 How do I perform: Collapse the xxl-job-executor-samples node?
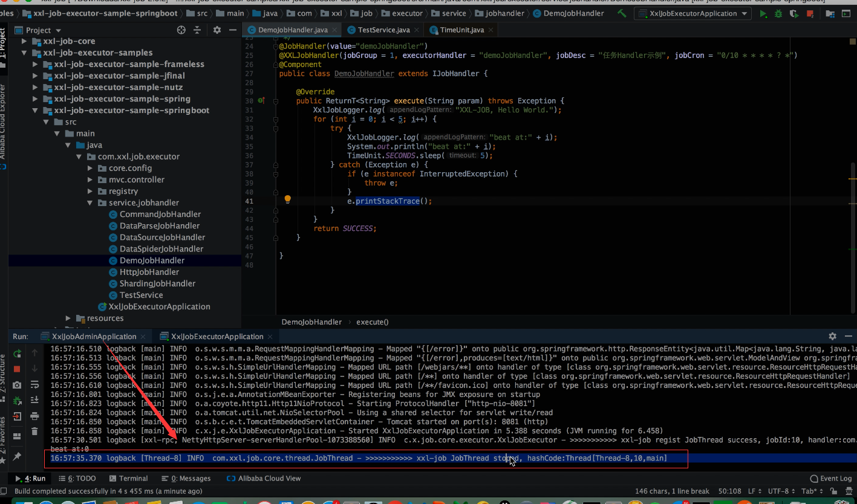point(25,53)
